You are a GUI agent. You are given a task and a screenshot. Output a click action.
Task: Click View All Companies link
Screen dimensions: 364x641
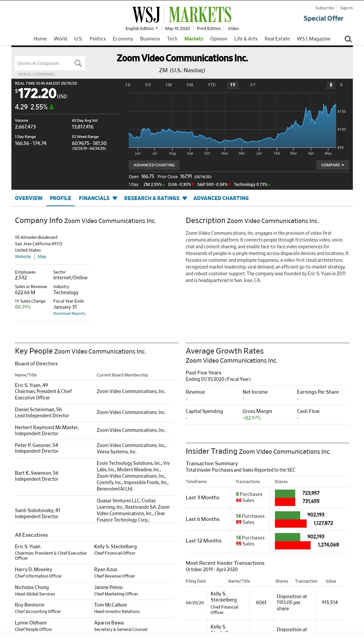click(36, 74)
